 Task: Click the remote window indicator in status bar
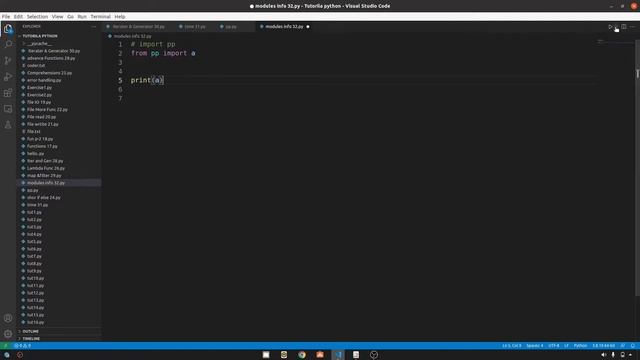(x=6, y=346)
